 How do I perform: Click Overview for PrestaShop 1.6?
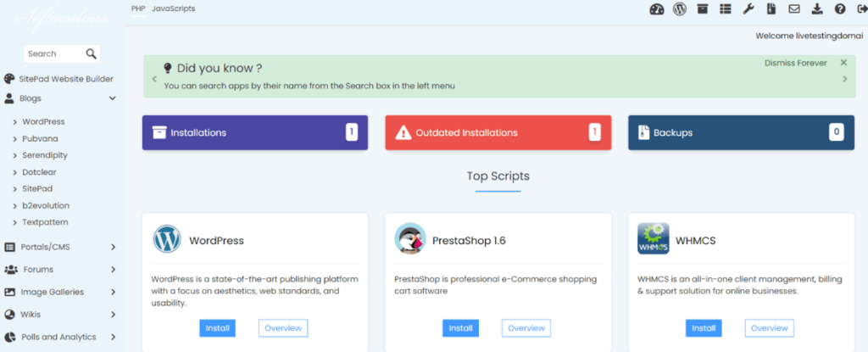[x=526, y=328]
